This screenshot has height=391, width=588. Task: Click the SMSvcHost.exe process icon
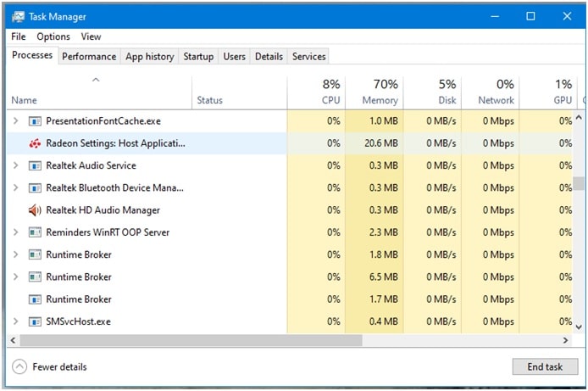tap(35, 321)
